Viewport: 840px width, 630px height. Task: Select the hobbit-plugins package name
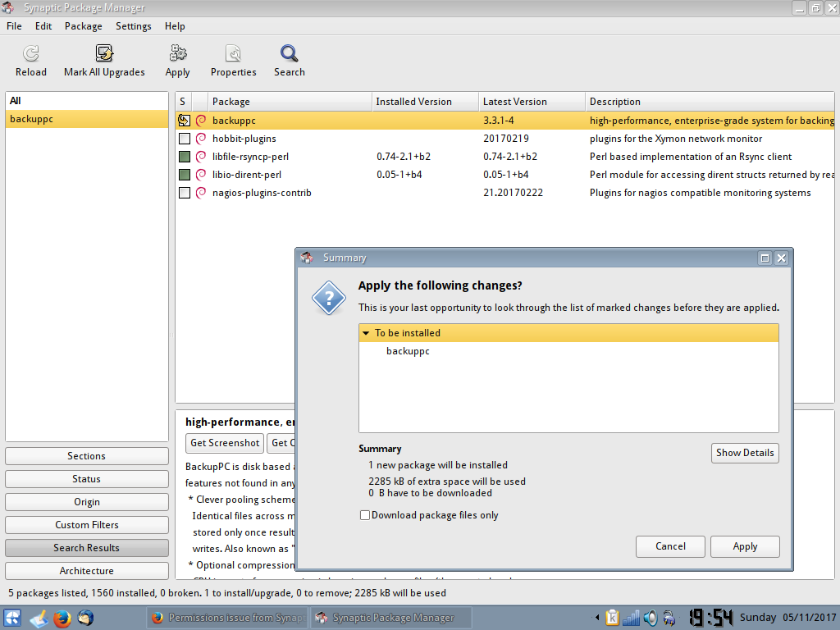coord(244,139)
